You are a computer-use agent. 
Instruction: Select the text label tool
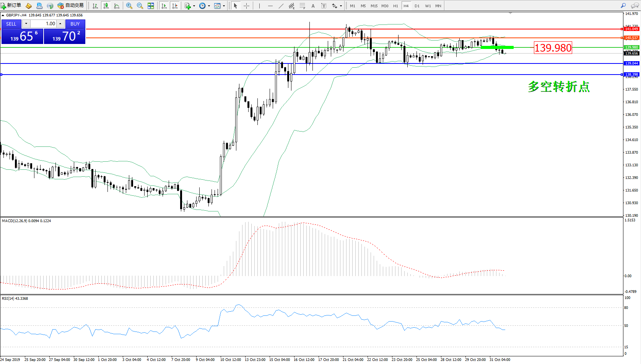tap(324, 6)
